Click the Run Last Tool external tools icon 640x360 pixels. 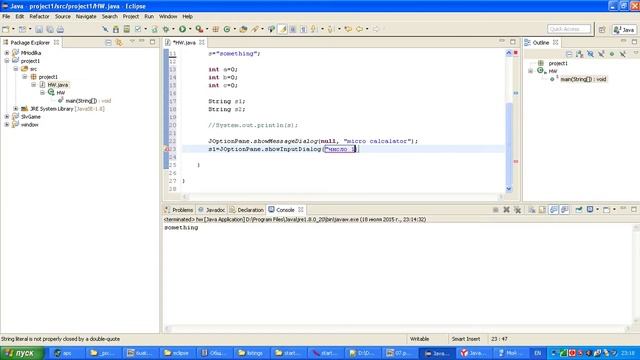[199, 29]
